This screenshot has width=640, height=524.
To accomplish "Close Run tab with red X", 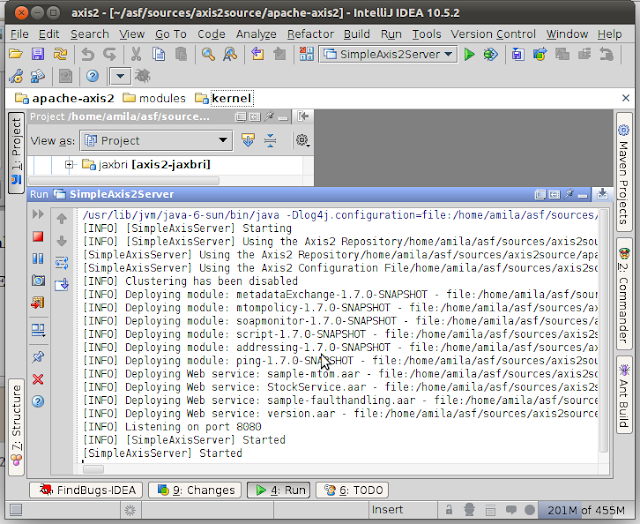I will pos(38,380).
